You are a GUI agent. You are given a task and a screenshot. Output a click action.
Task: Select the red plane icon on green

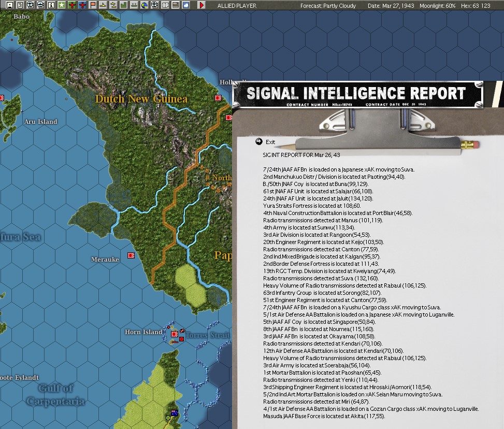coord(72,5)
